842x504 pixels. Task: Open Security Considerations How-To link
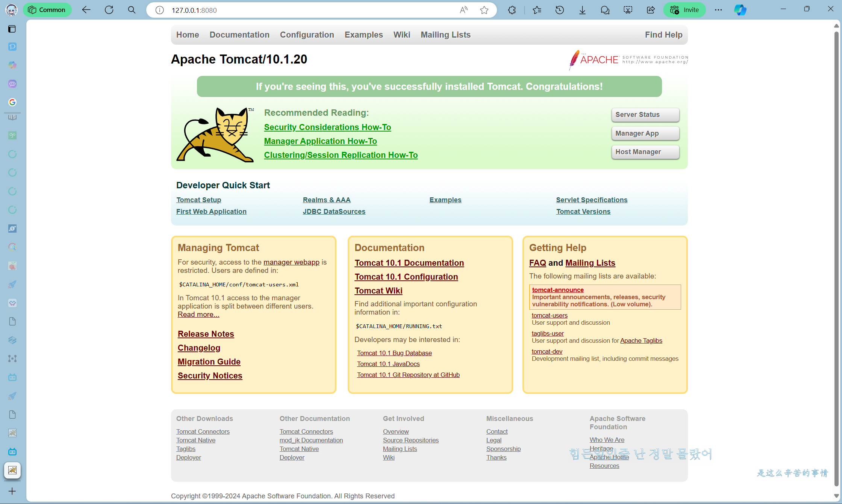(327, 127)
